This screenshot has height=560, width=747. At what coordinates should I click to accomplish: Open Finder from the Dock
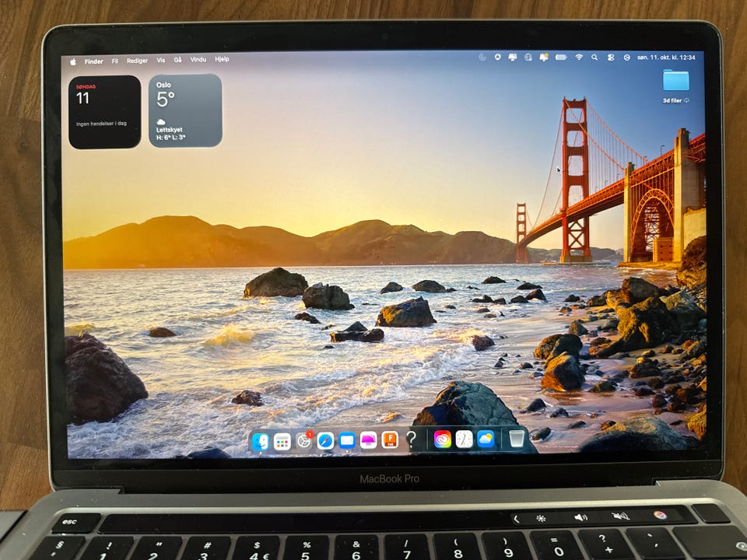pos(260,442)
